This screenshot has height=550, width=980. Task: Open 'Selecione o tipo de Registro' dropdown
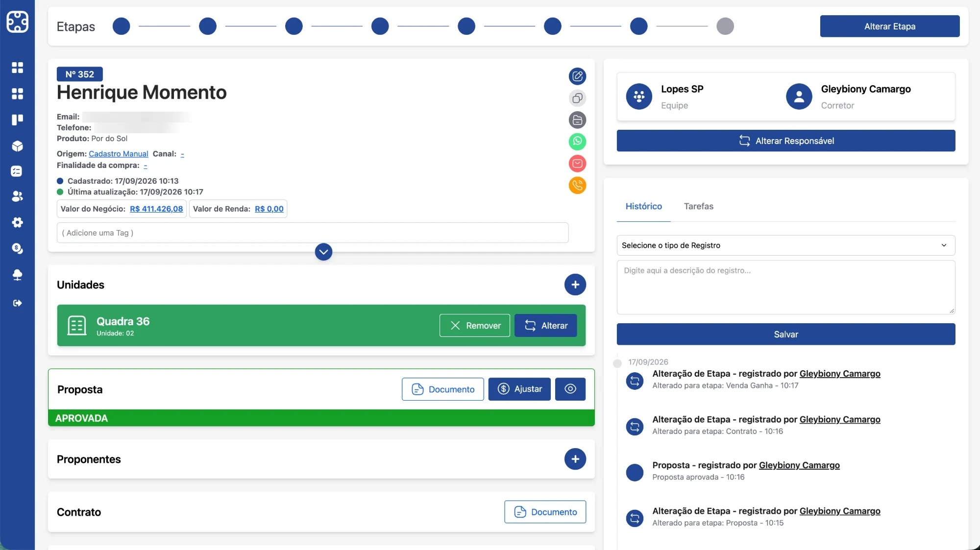785,245
